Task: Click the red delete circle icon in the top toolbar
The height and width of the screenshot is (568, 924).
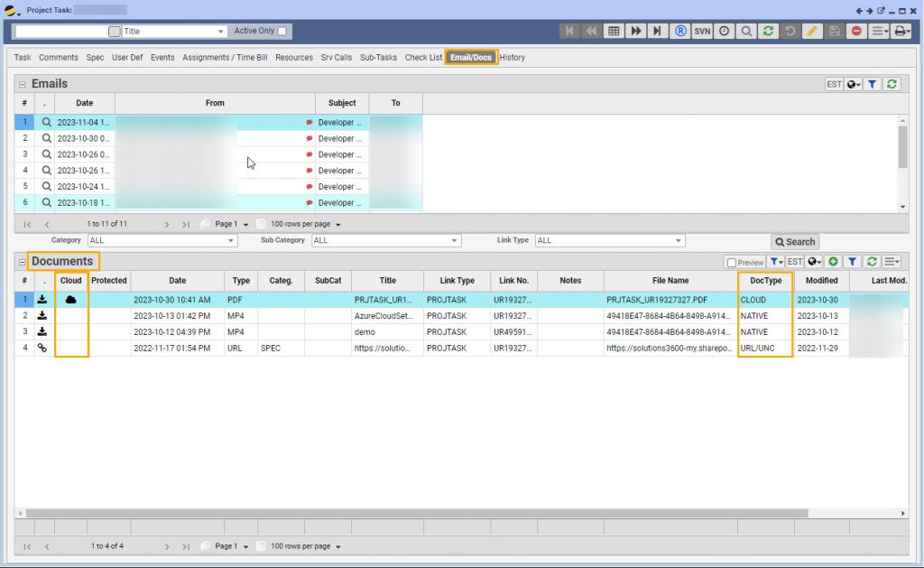Action: [855, 31]
